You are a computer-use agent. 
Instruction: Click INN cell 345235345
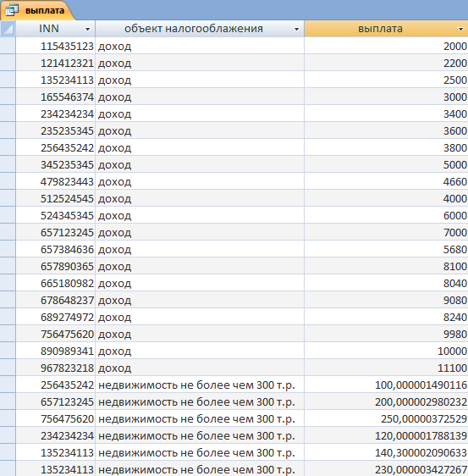[x=56, y=164]
